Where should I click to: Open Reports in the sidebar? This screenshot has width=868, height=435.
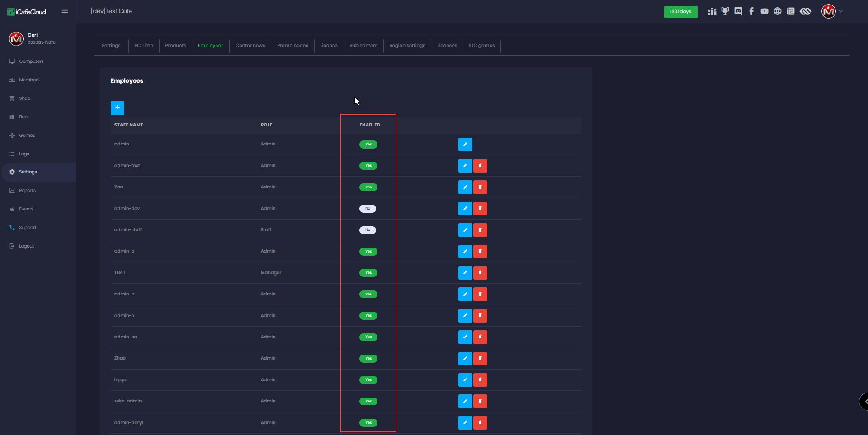point(27,191)
